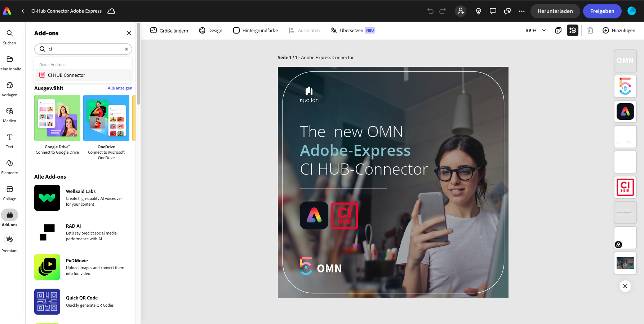Select the Adobe Express logo layer thumbnail
The height and width of the screenshot is (324, 644).
pyautogui.click(x=625, y=111)
